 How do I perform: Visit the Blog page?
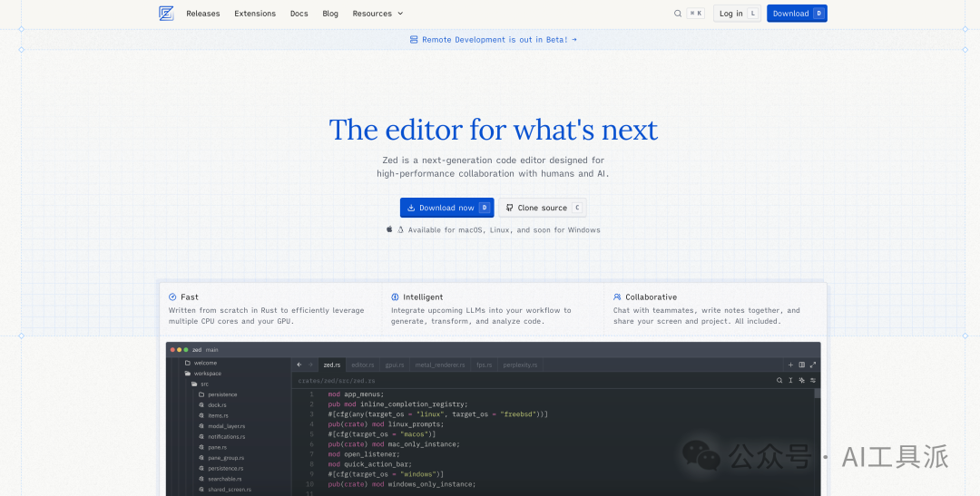[x=330, y=13]
